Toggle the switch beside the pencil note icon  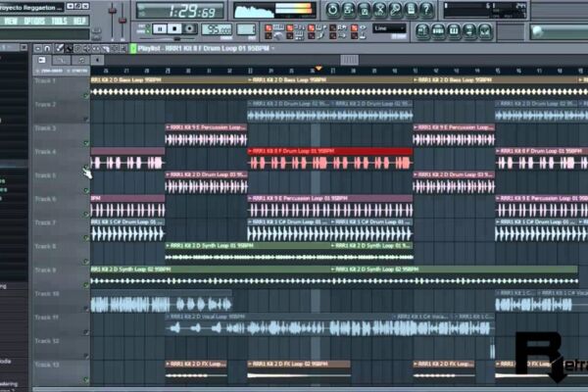[x=312, y=36]
